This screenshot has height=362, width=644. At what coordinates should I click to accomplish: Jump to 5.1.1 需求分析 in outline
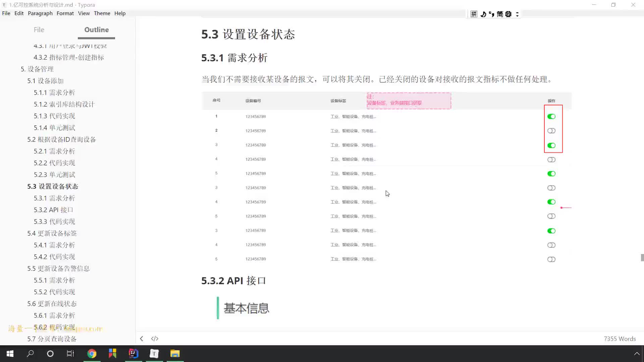coord(54,93)
